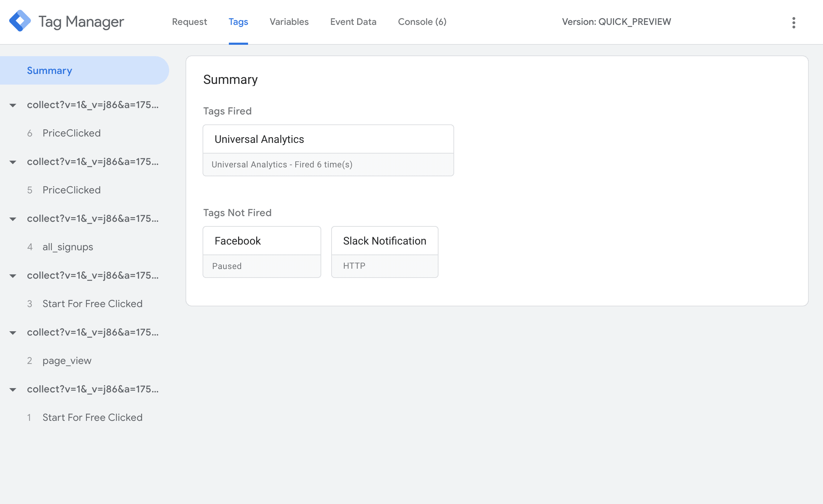Open the Slack Notification tag card
The width and height of the screenshot is (823, 504).
pyautogui.click(x=385, y=252)
